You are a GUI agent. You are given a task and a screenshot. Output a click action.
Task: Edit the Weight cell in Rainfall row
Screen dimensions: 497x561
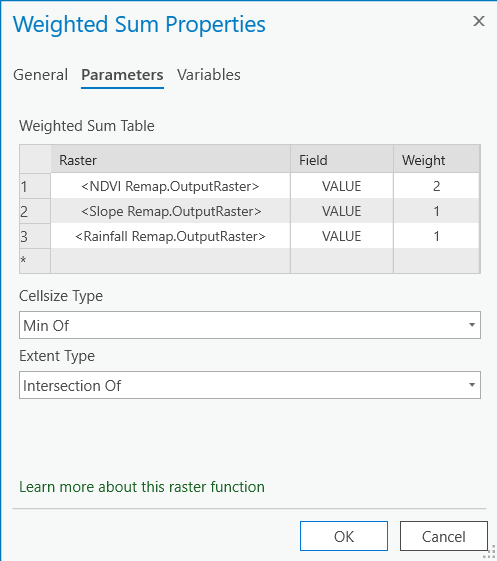pos(437,236)
